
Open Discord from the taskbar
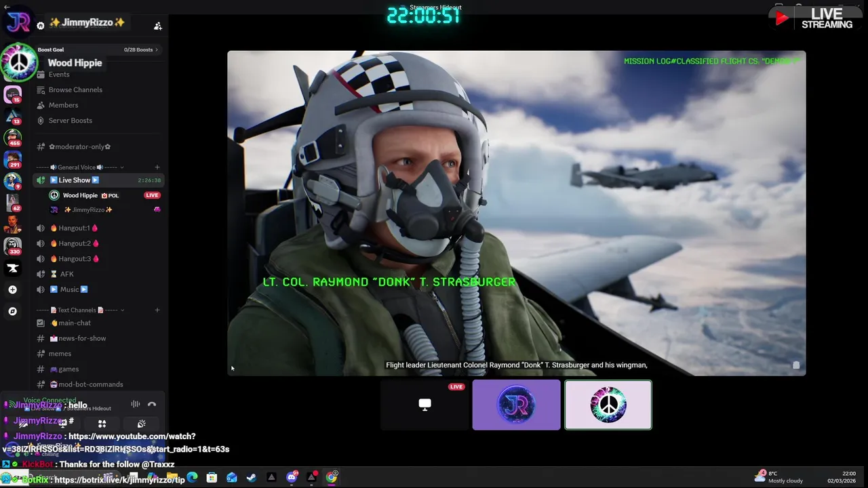point(292,477)
